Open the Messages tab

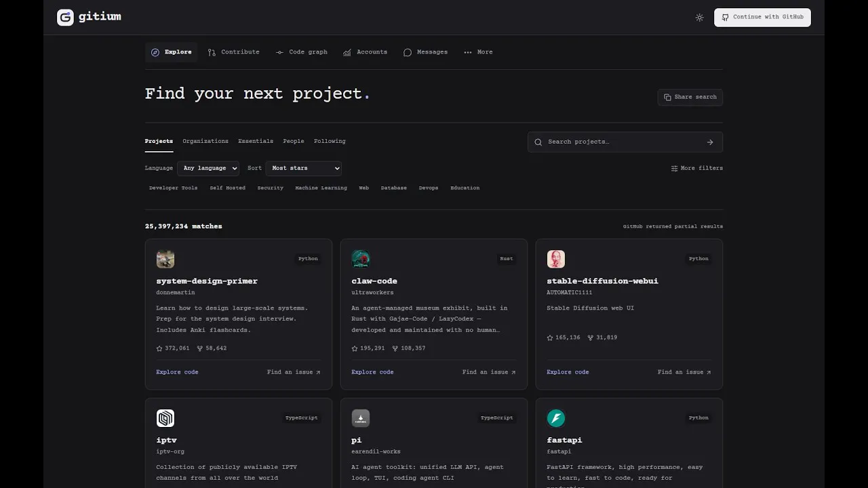tap(425, 52)
